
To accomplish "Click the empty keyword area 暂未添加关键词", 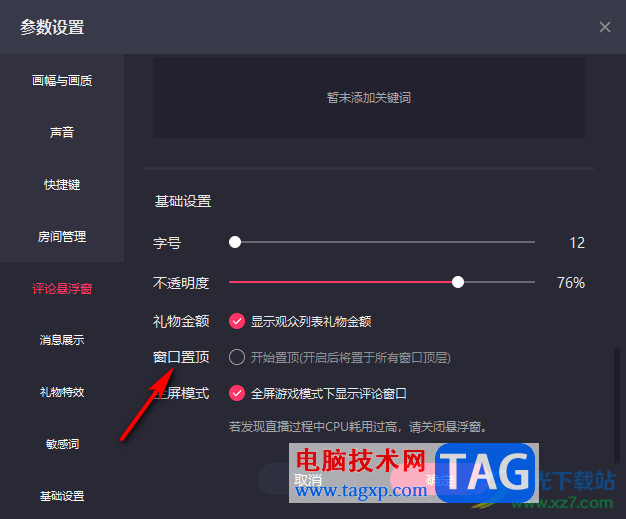I will (x=369, y=97).
